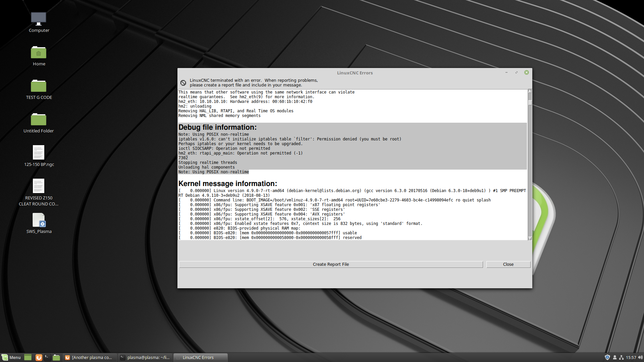644x362 pixels.
Task: Open the Computer desktop icon
Action: click(x=39, y=22)
